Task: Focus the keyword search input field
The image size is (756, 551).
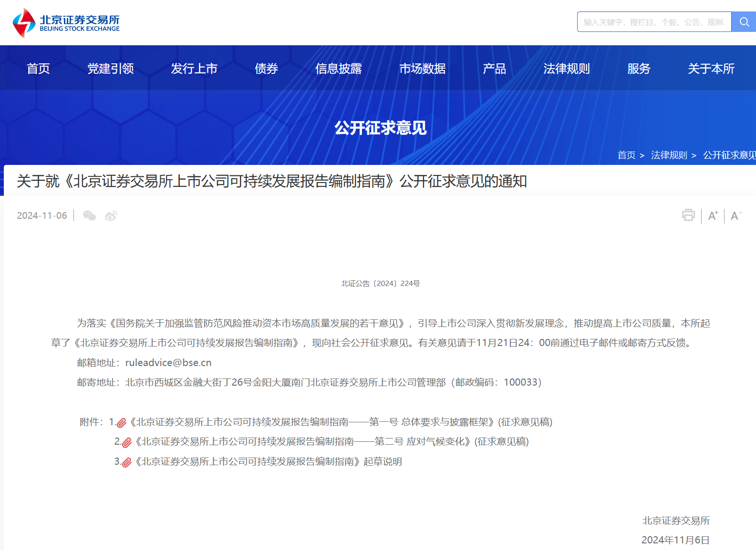Action: (653, 22)
